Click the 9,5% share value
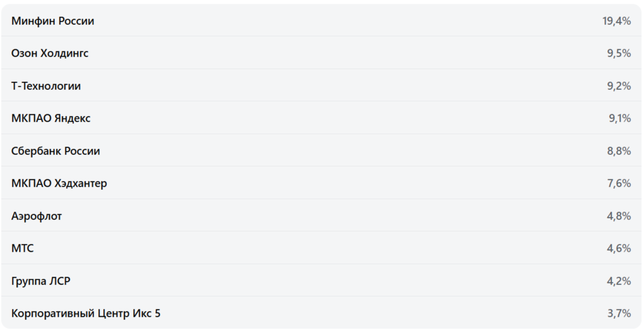The height and width of the screenshot is (331, 644). coord(619,53)
